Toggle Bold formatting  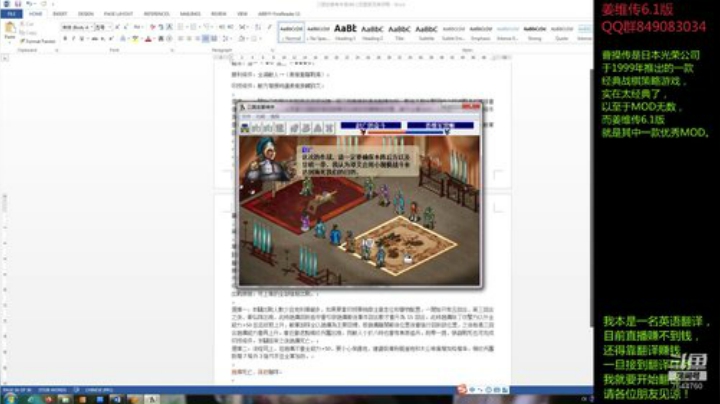coord(65,39)
